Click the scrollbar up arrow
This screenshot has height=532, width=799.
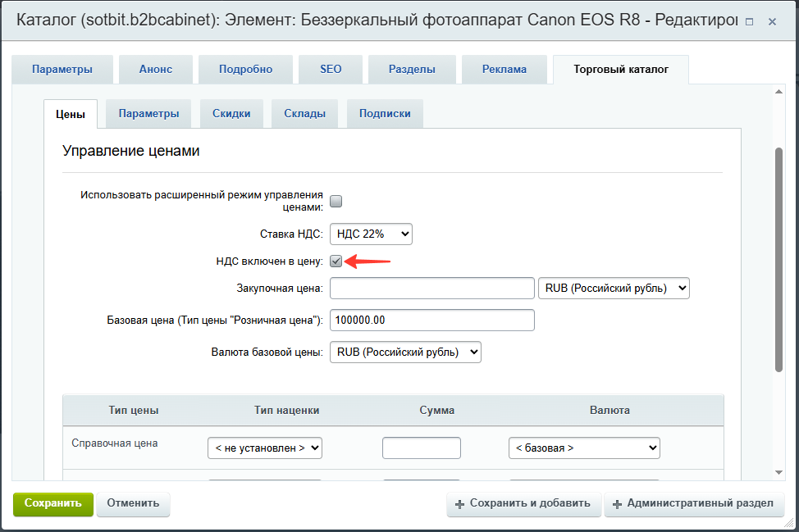(x=778, y=92)
